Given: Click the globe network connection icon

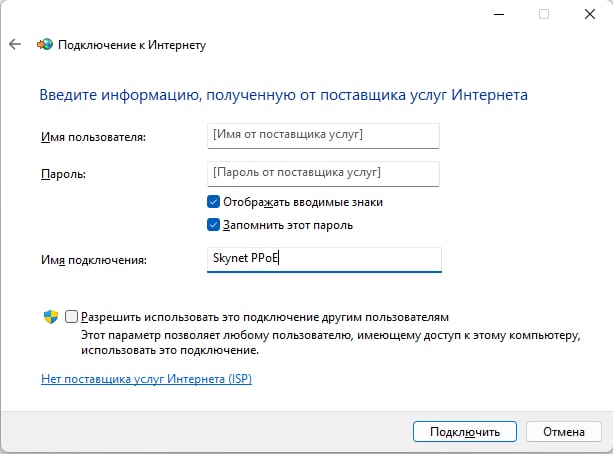Looking at the screenshot, I should [x=45, y=44].
